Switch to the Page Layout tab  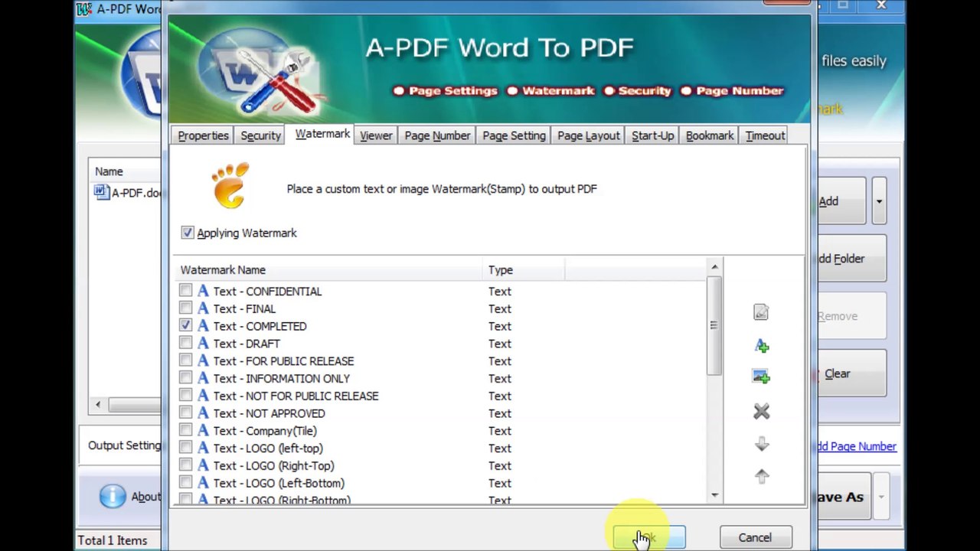(588, 135)
